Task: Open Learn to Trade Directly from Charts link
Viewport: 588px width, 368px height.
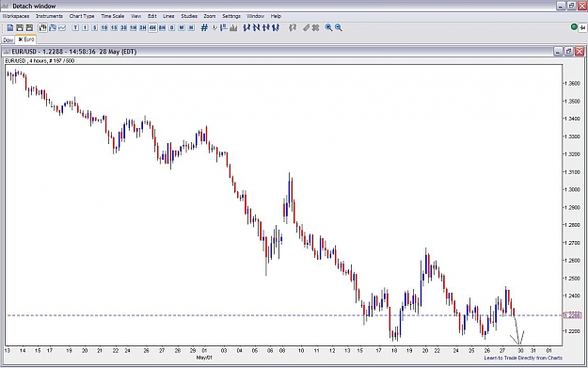Action: 523,358
